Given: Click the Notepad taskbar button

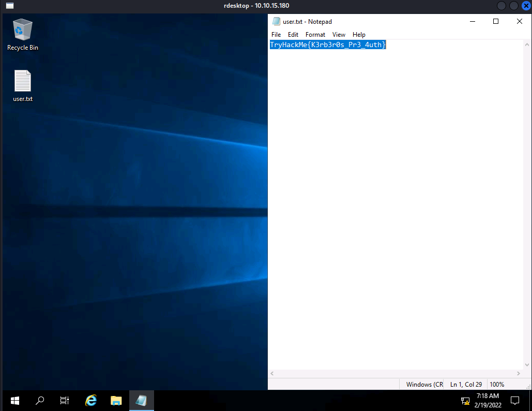Looking at the screenshot, I should (142, 401).
